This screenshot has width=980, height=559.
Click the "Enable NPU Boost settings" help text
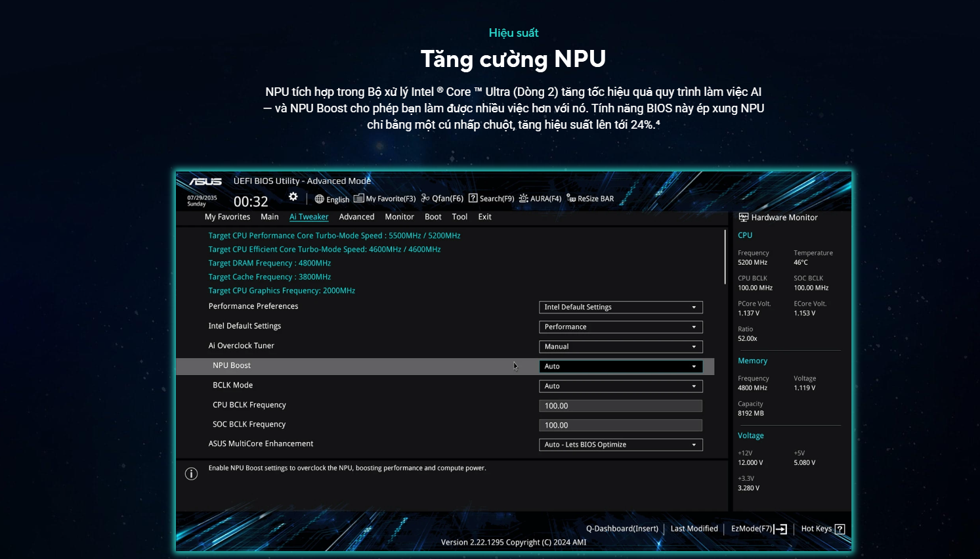[x=347, y=468]
